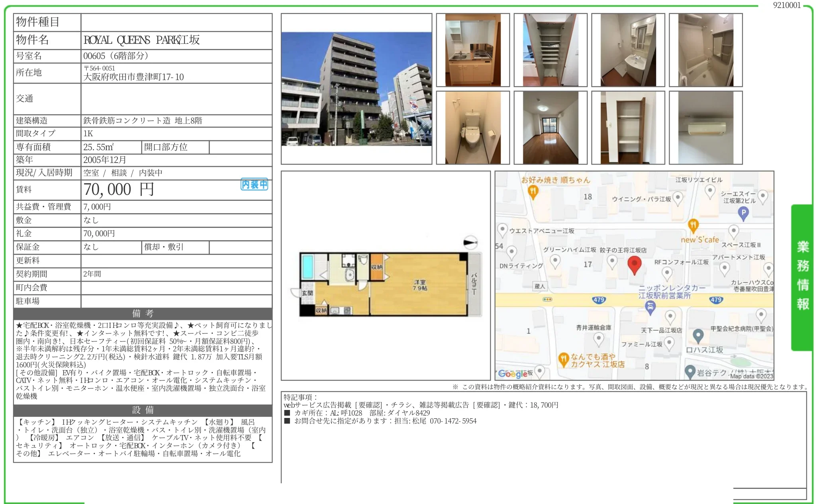The image size is (819, 504).
Task: Click the ロハス江坂 location pin
Action: [x=698, y=335]
